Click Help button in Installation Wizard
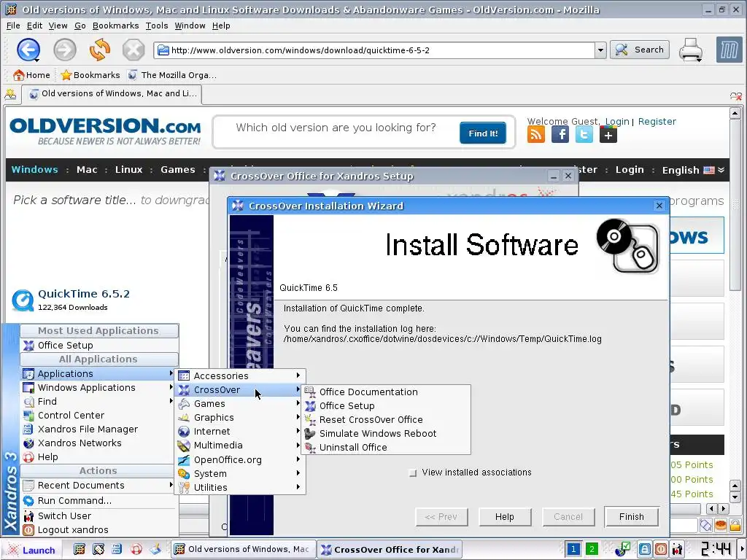Screen dimensions: 747x560 (505, 517)
